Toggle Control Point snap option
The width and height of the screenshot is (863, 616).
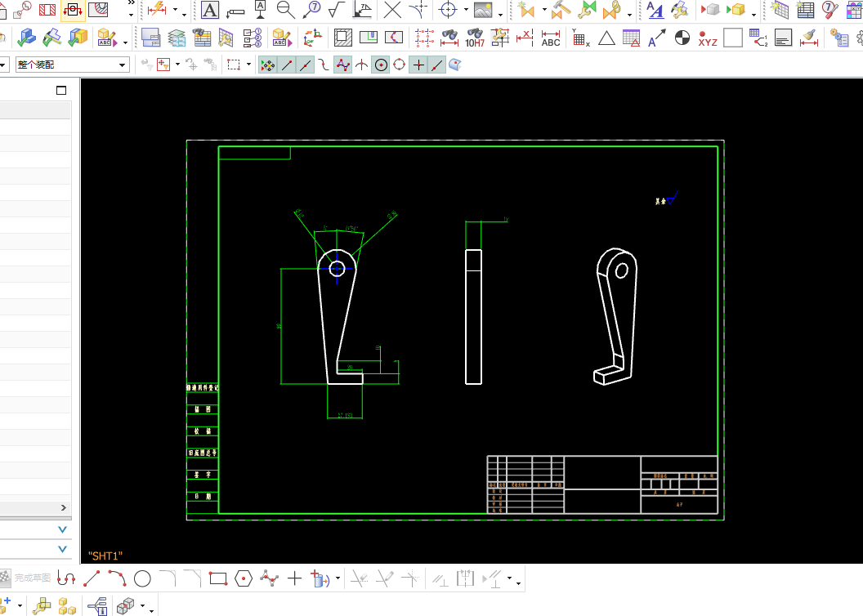tap(342, 65)
